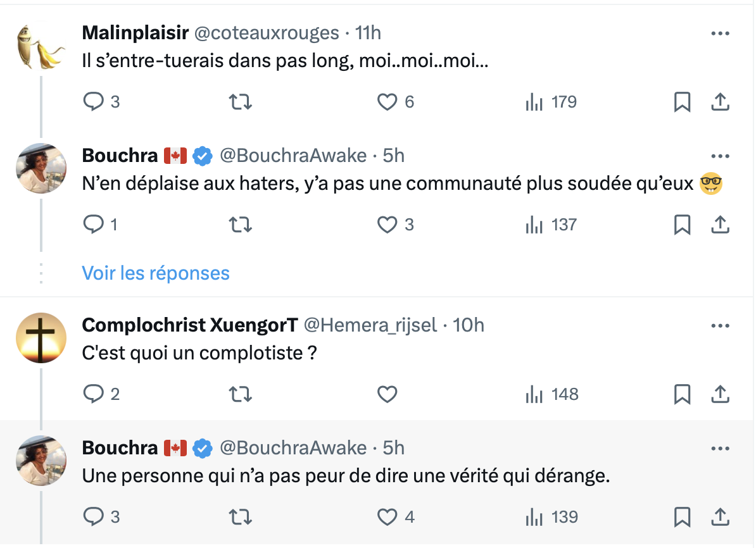Reply to the 'C'est quoi un complotiste' tweet
This screenshot has width=756, height=548.
click(x=94, y=394)
